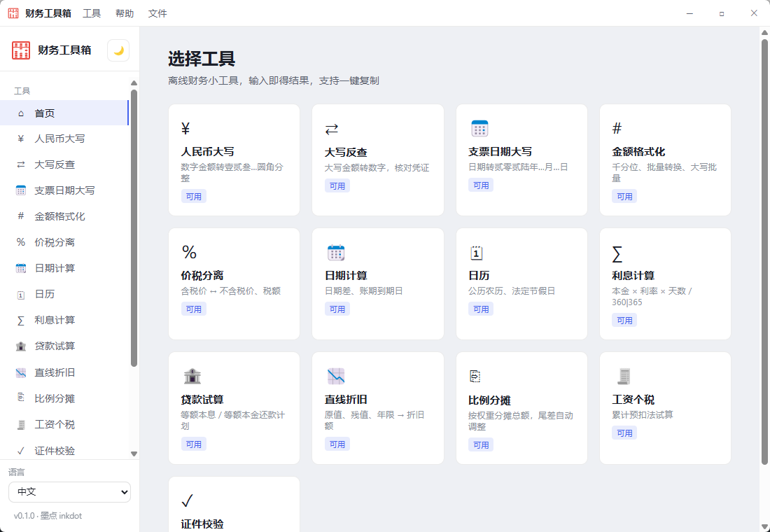Click the checkmark icon beside sidebar 证件校验
This screenshot has height=532, width=770.
pyautogui.click(x=20, y=451)
